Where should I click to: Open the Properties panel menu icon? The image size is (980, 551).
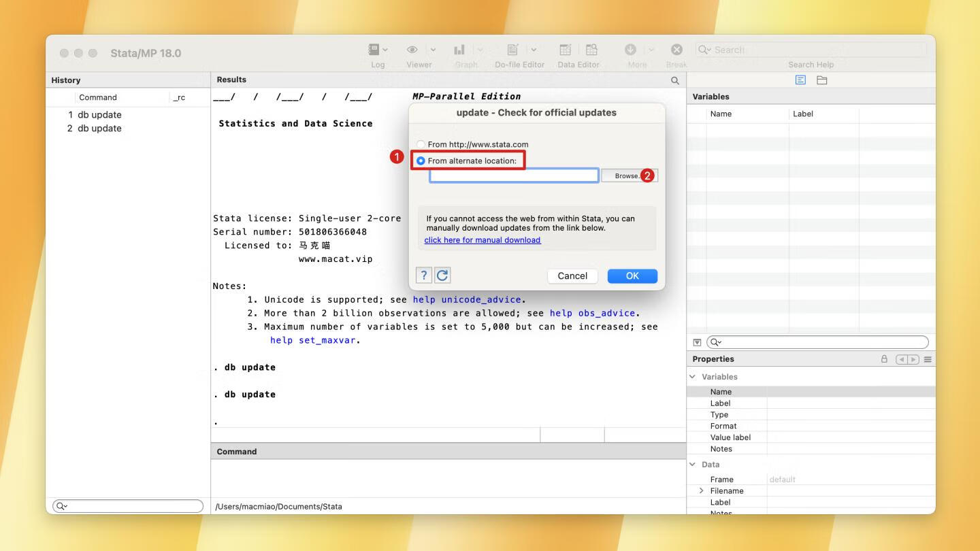[928, 359]
